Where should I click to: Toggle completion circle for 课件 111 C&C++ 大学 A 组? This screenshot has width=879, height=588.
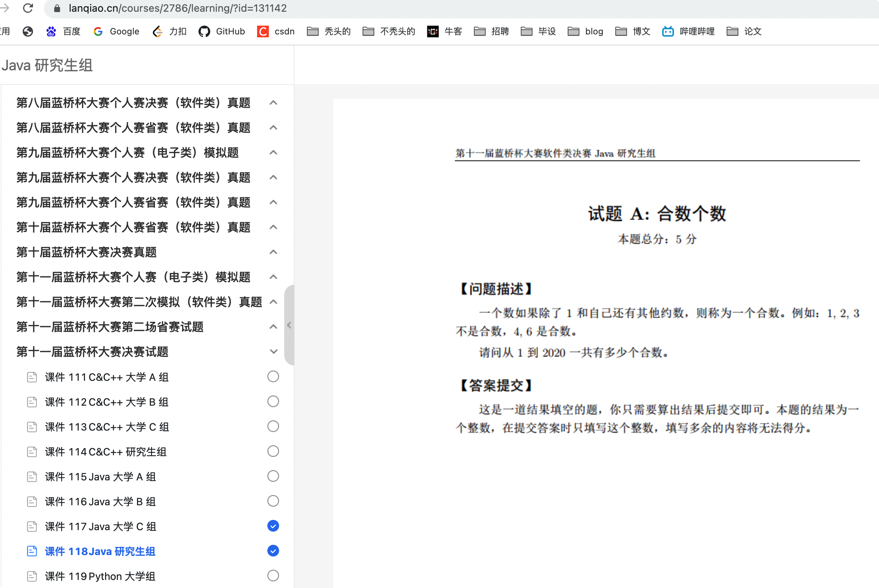273,376
